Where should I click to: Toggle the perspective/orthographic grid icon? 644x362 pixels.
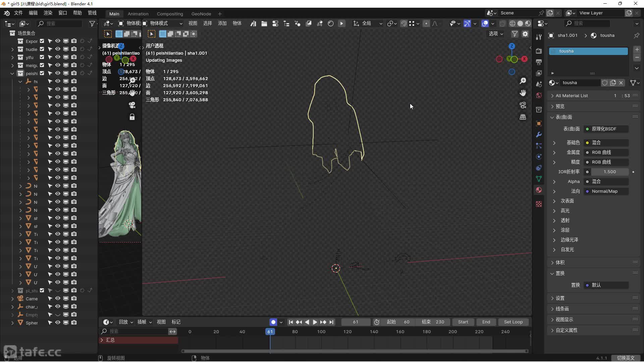tap(523, 117)
